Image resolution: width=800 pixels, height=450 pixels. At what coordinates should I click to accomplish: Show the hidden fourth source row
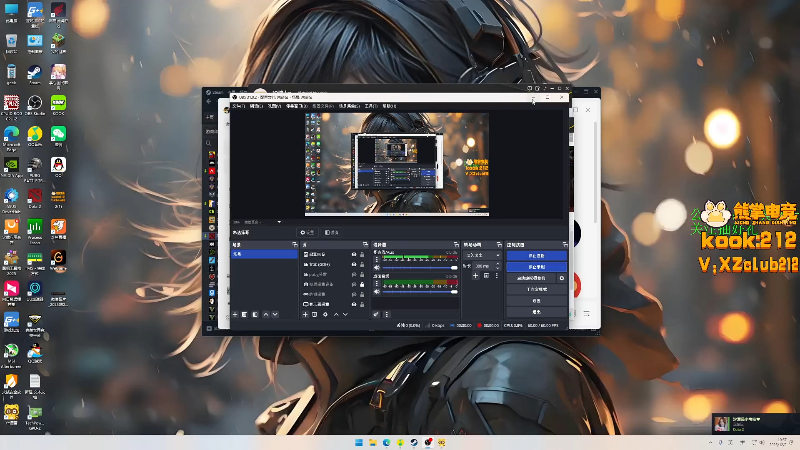(x=354, y=284)
